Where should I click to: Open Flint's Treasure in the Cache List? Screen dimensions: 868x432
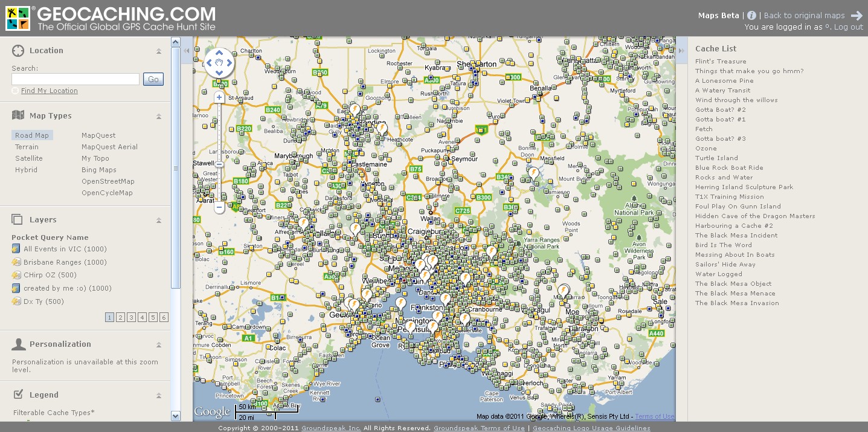721,62
